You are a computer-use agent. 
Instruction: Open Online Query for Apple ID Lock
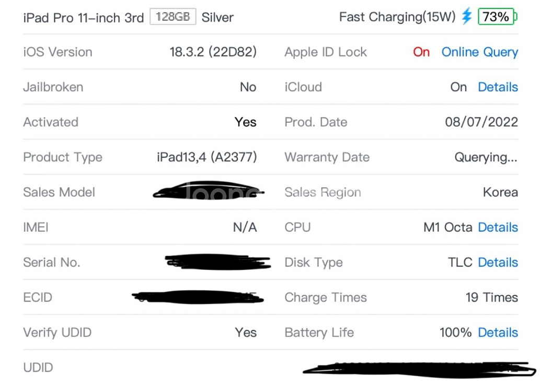pos(480,52)
